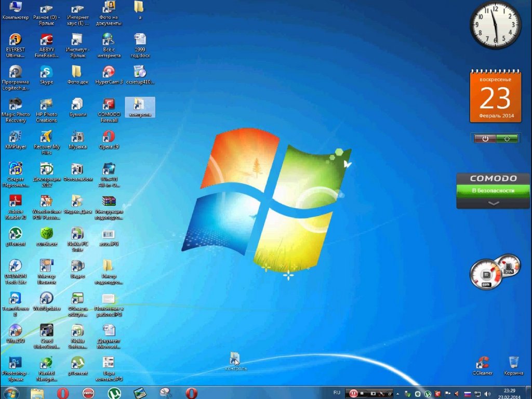
Task: Click the CCleaner desktop icon
Action: 483,366
